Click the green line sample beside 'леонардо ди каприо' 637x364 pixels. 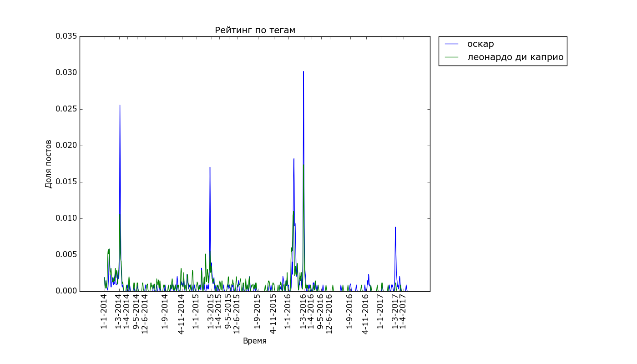click(x=451, y=57)
